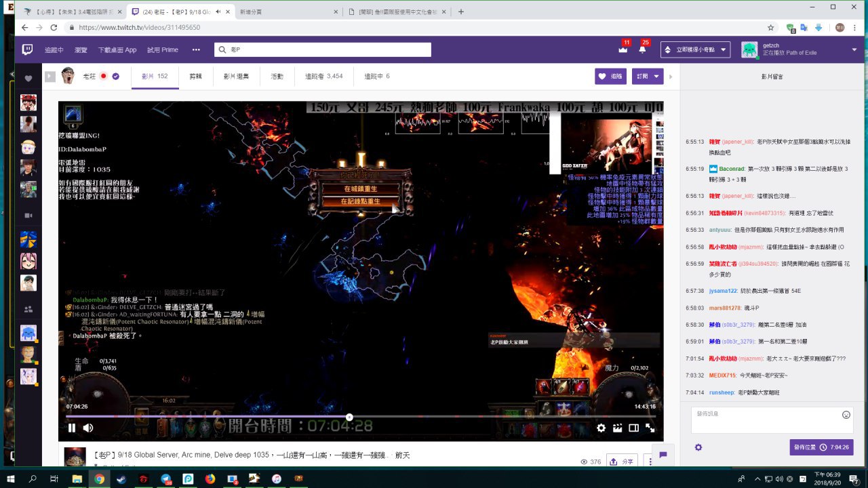Go back in Chrome browser history
The height and width of the screenshot is (488, 868).
tap(25, 28)
